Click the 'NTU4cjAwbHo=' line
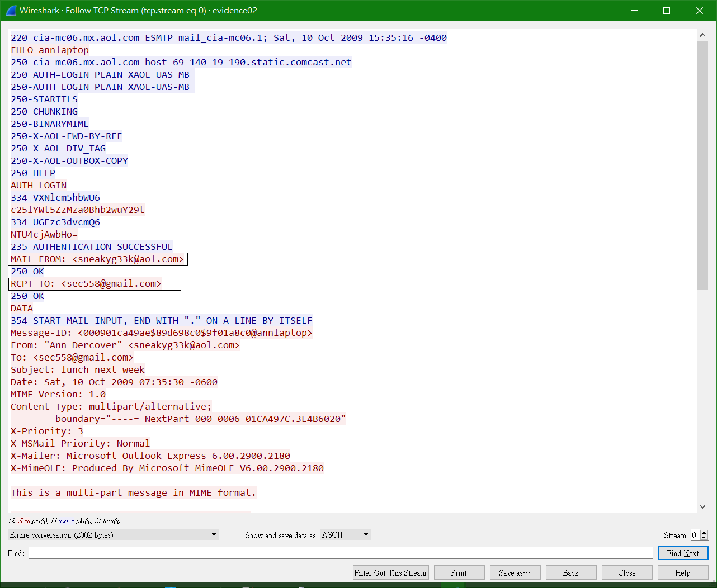 pyautogui.click(x=44, y=234)
